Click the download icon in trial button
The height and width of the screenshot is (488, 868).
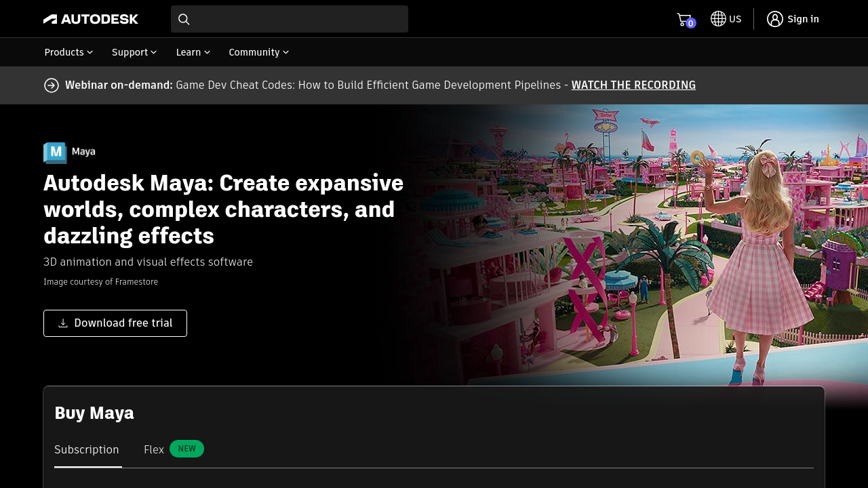63,323
